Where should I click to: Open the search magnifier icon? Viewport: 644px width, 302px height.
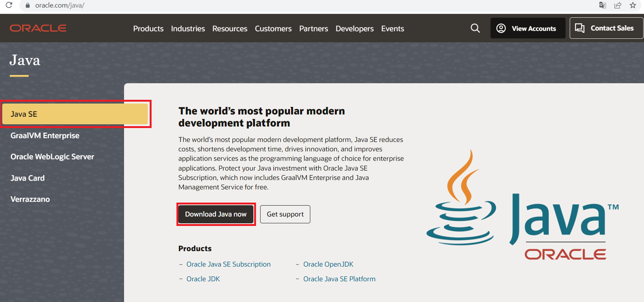click(x=475, y=28)
